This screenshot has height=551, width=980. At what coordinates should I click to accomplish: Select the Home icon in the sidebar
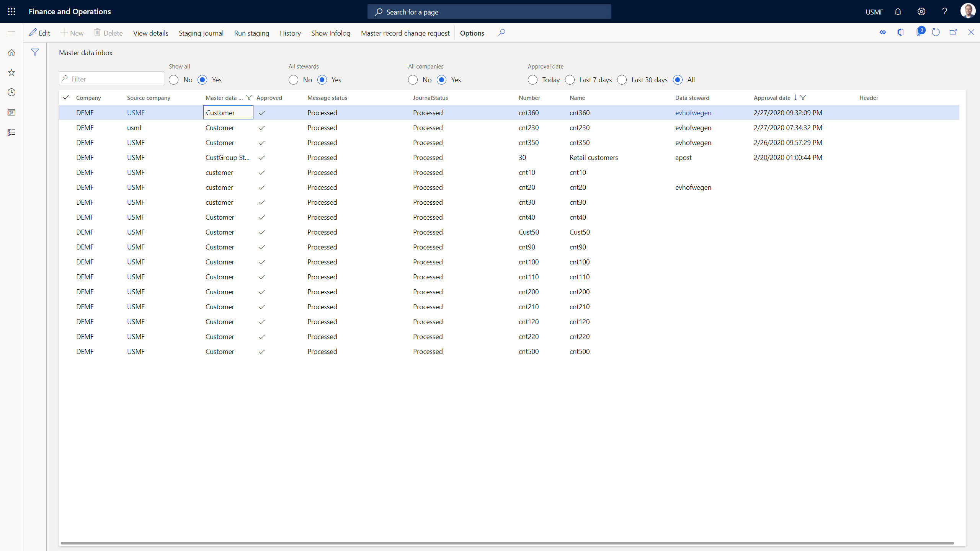click(x=11, y=52)
